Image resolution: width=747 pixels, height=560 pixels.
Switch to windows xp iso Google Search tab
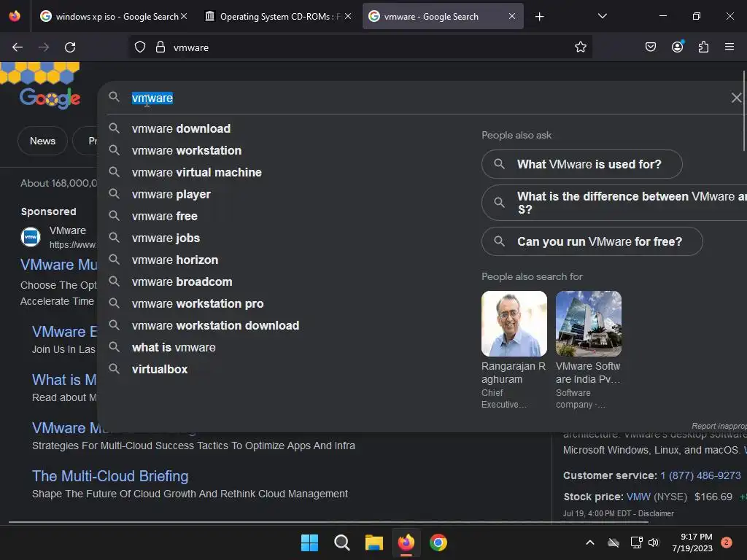(113, 16)
